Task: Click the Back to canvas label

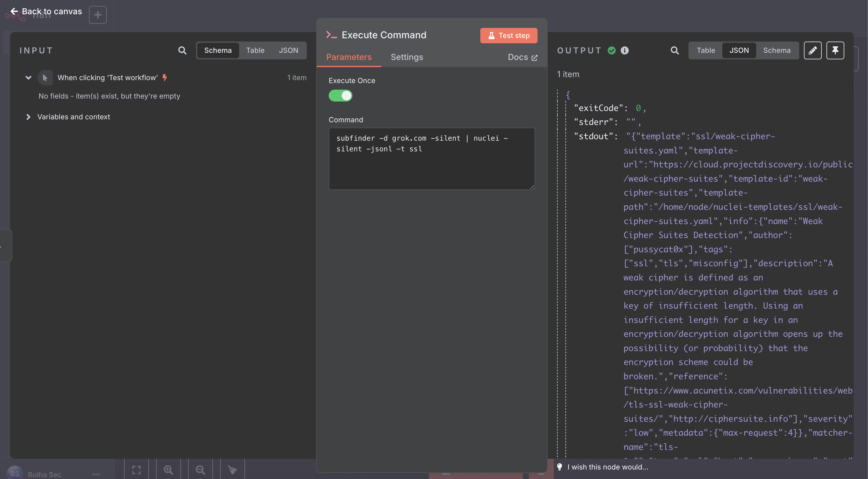Action: click(x=52, y=11)
